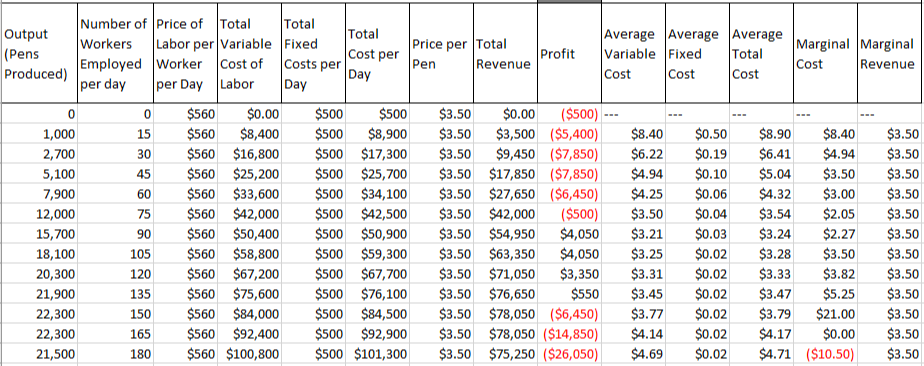The height and width of the screenshot is (366, 924).
Task: Click the marginal cost cell $5.25
Action: 825,294
